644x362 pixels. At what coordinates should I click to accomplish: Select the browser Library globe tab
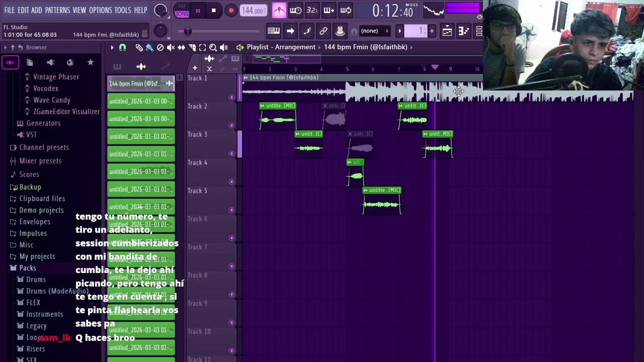click(x=70, y=62)
